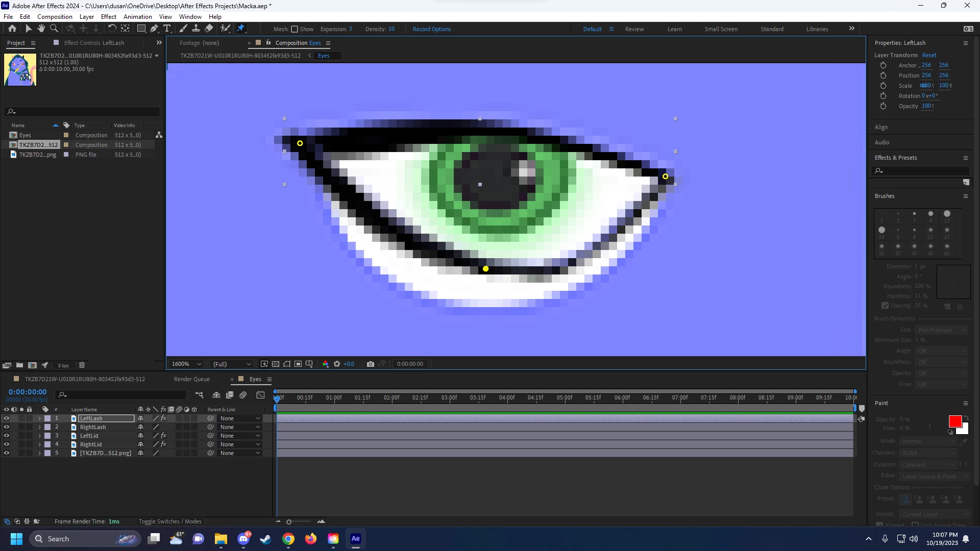980x551 pixels.
Task: Select the Rotation tool
Action: [112, 29]
